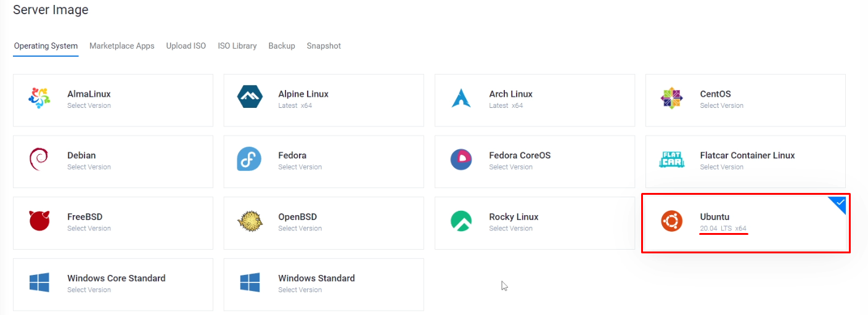This screenshot has height=315, width=868.
Task: Open Select Version under Windows Standard
Action: point(300,290)
